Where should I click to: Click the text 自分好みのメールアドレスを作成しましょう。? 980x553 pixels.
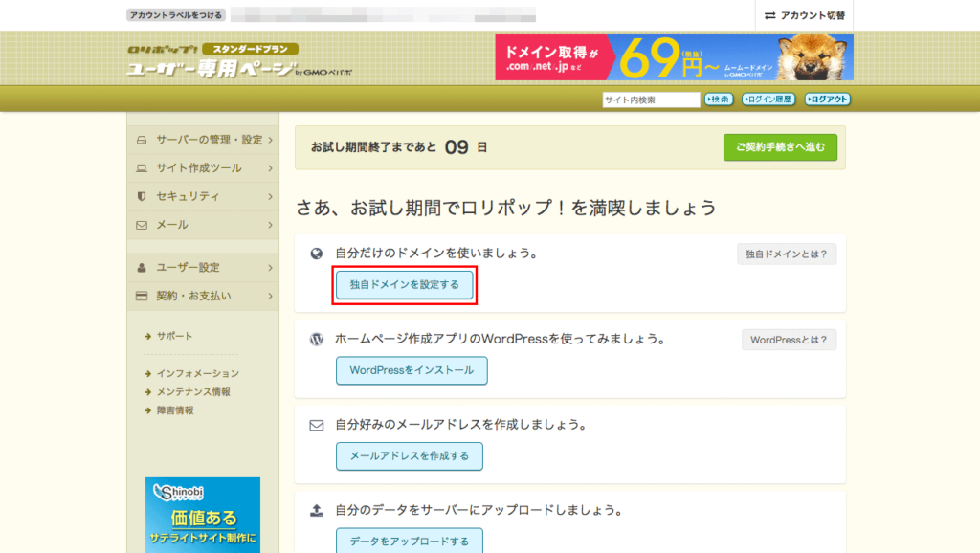(462, 425)
